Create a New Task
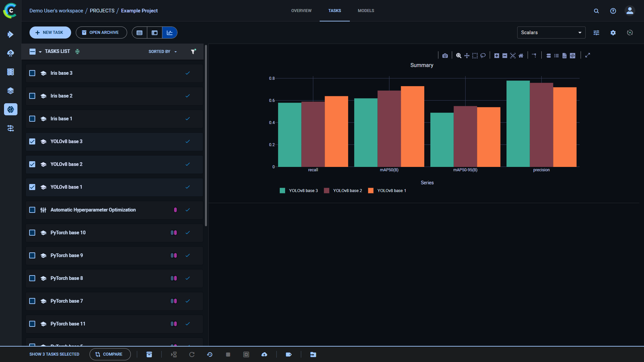The width and height of the screenshot is (644, 362). pos(50,33)
